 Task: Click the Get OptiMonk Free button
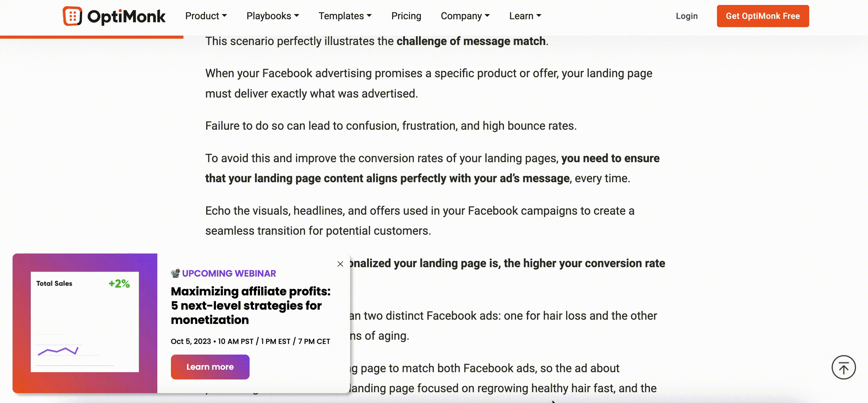(762, 16)
